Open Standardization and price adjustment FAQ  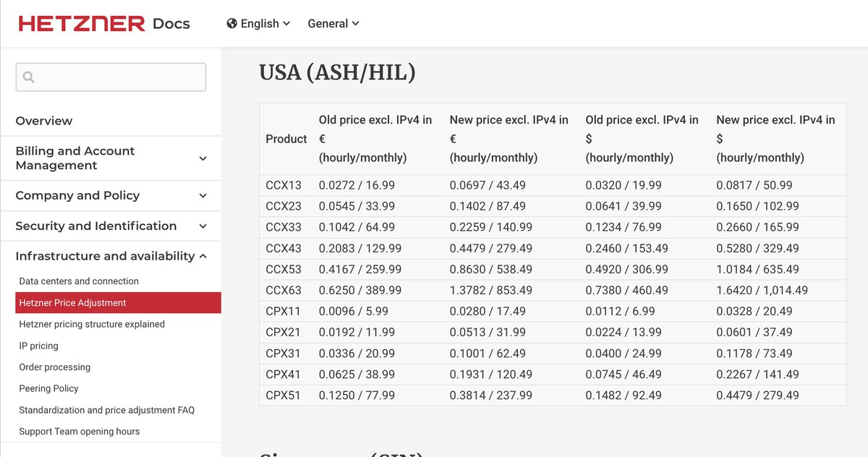tap(106, 410)
